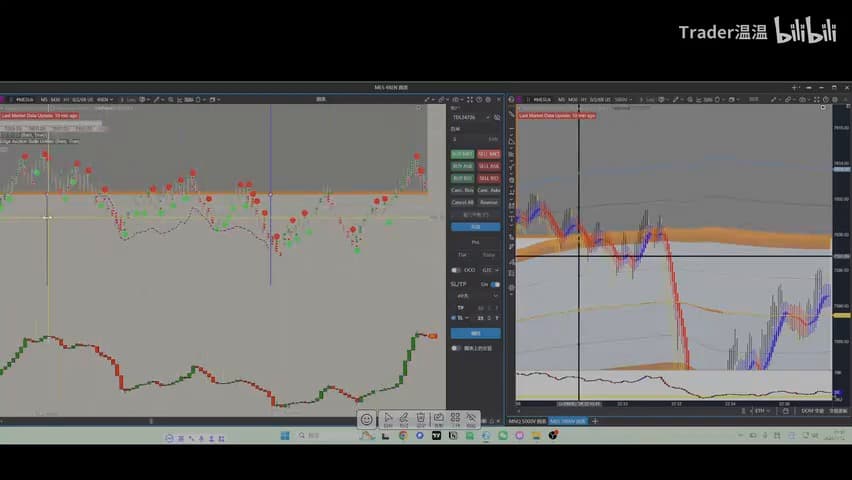
Task: Select M30 timeframe on right chart
Action: point(572,99)
